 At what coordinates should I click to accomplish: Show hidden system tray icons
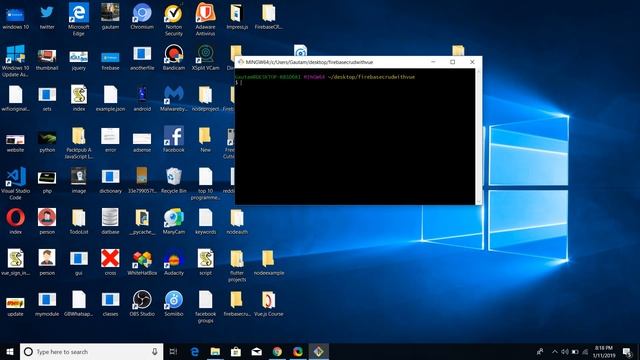pyautogui.click(x=554, y=351)
